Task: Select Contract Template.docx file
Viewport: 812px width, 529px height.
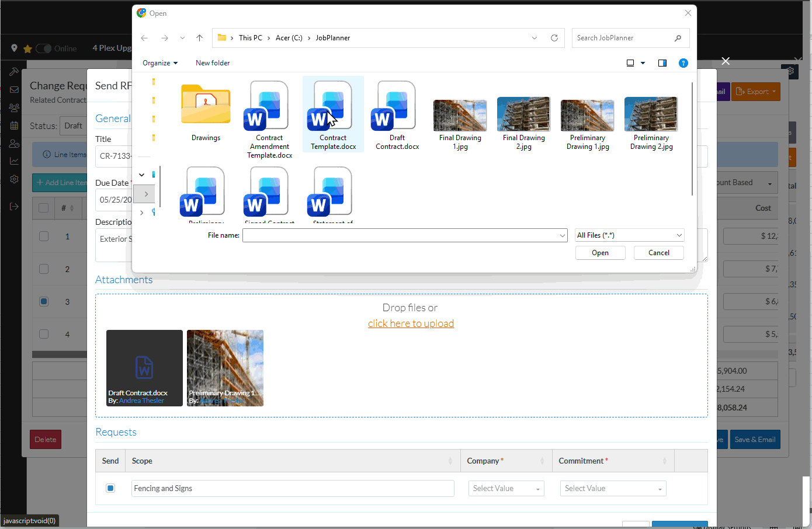Action: pos(333,114)
